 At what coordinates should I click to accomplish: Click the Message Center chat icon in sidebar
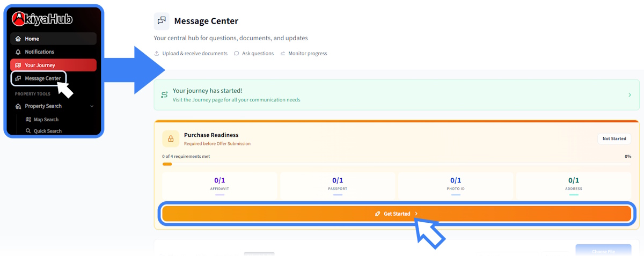pos(18,78)
